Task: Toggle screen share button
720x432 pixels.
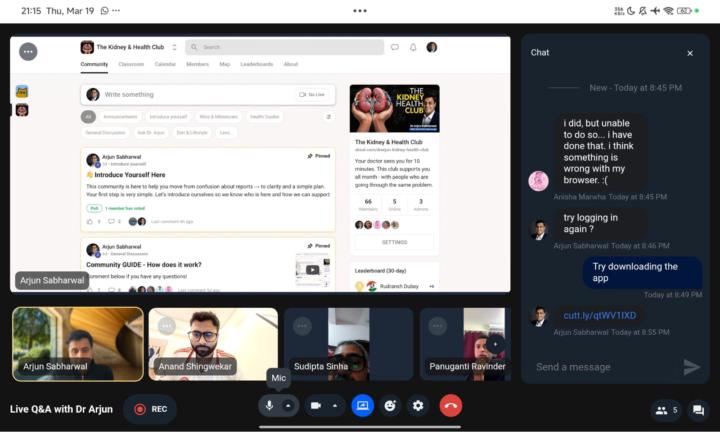Action: 362,406
